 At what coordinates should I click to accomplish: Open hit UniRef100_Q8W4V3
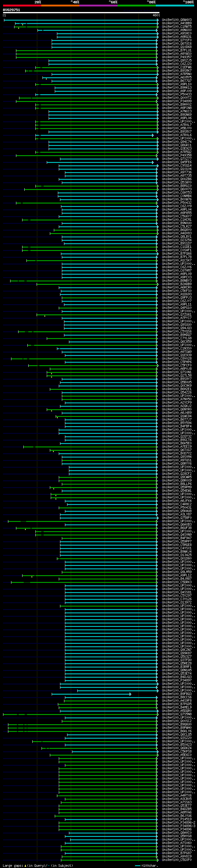pyautogui.click(x=176, y=20)
